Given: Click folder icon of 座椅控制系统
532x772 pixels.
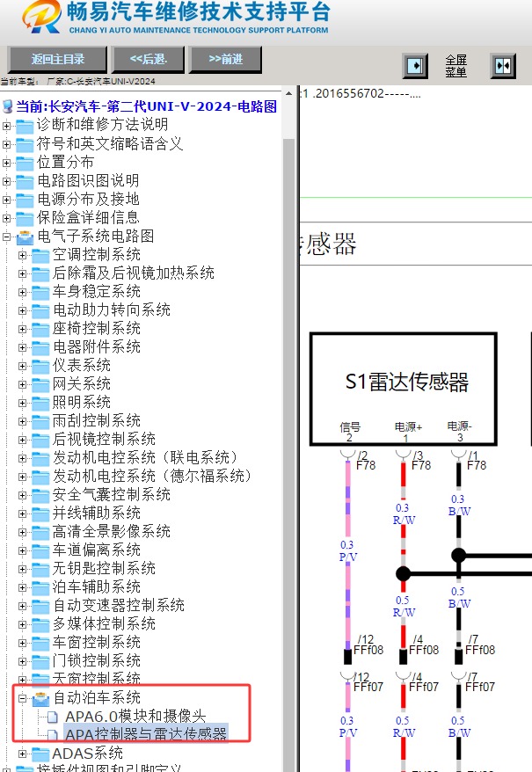Looking at the screenshot, I should (40, 329).
